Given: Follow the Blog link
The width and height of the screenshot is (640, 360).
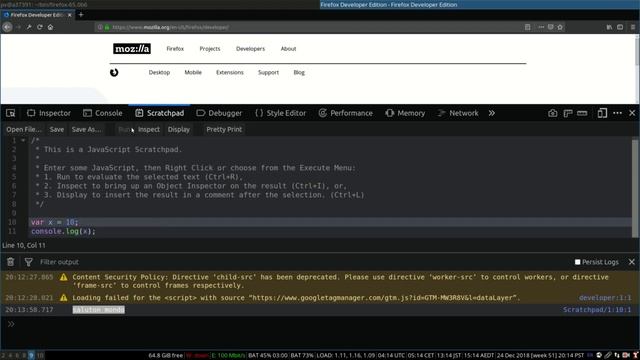Looking at the screenshot, I should click(x=299, y=72).
